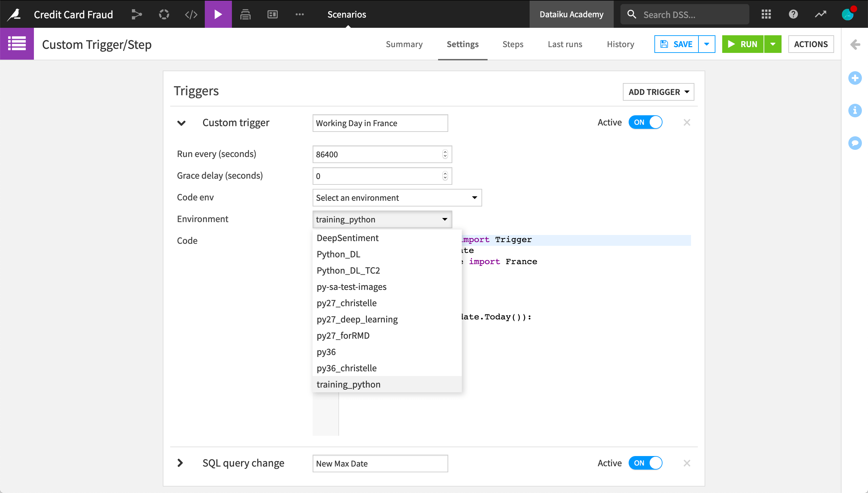
Task: Click the Code editor icon
Action: [191, 14]
